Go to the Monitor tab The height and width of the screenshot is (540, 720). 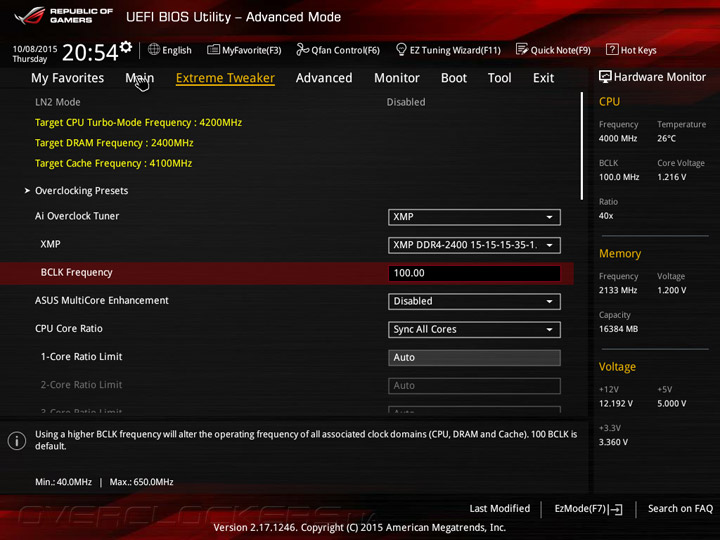(x=397, y=78)
